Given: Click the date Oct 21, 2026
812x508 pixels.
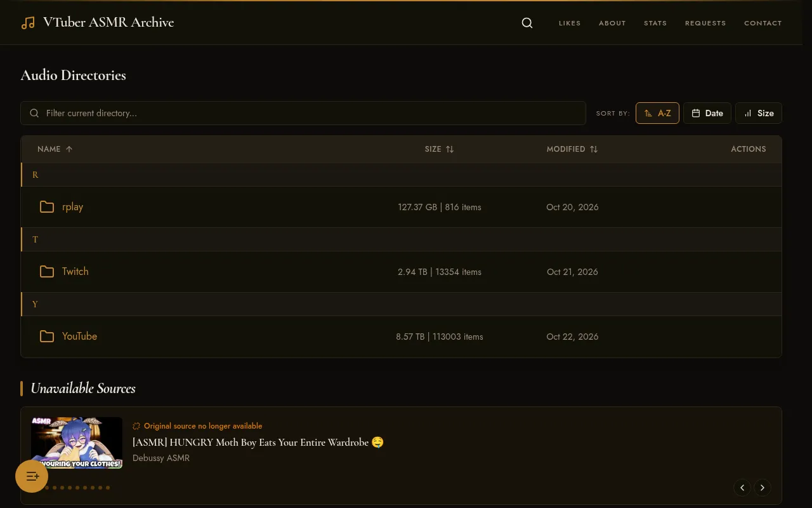Looking at the screenshot, I should pos(572,272).
